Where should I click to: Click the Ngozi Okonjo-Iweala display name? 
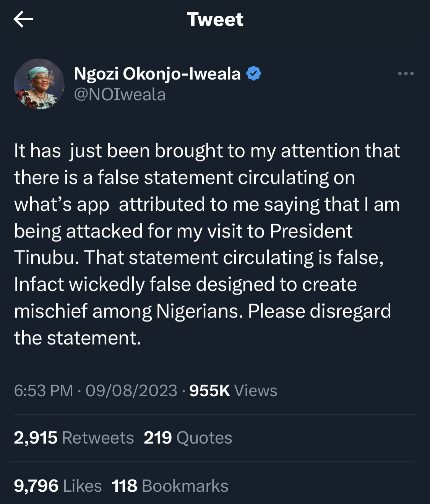click(x=157, y=73)
